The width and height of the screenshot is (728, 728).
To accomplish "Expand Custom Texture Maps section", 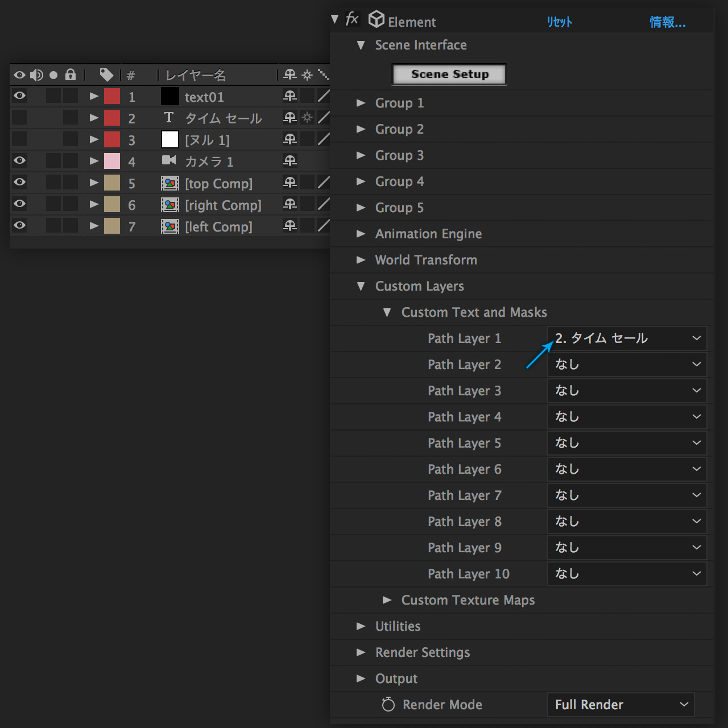I will coord(387,600).
